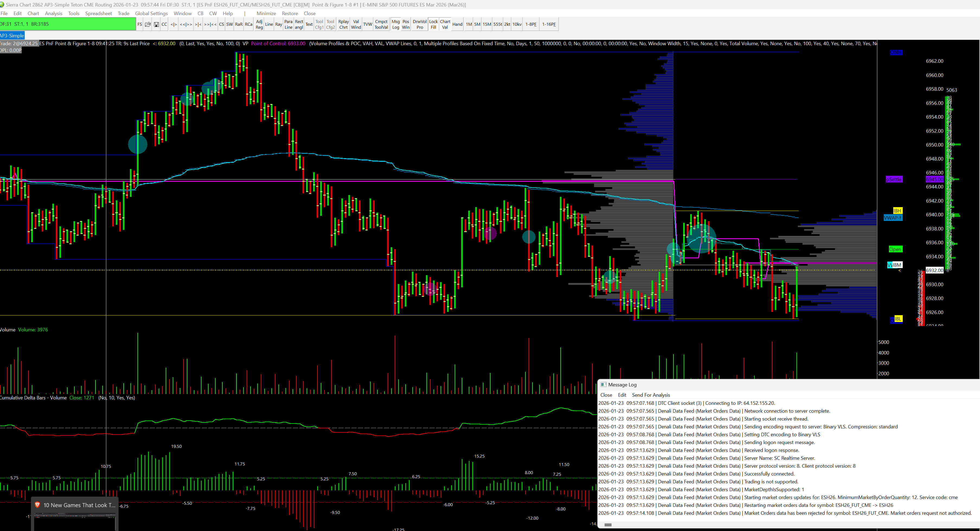Click the save floppy disk icon
The height and width of the screenshot is (531, 980).
[156, 24]
